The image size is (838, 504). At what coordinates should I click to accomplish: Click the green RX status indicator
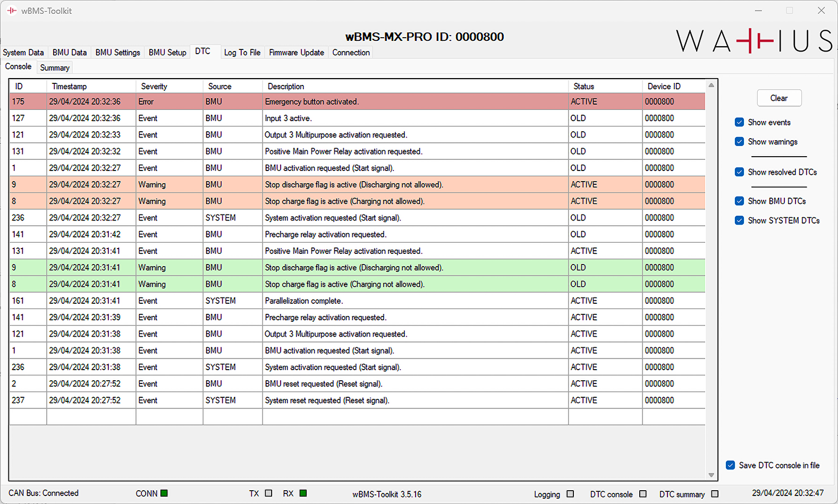coord(303,493)
